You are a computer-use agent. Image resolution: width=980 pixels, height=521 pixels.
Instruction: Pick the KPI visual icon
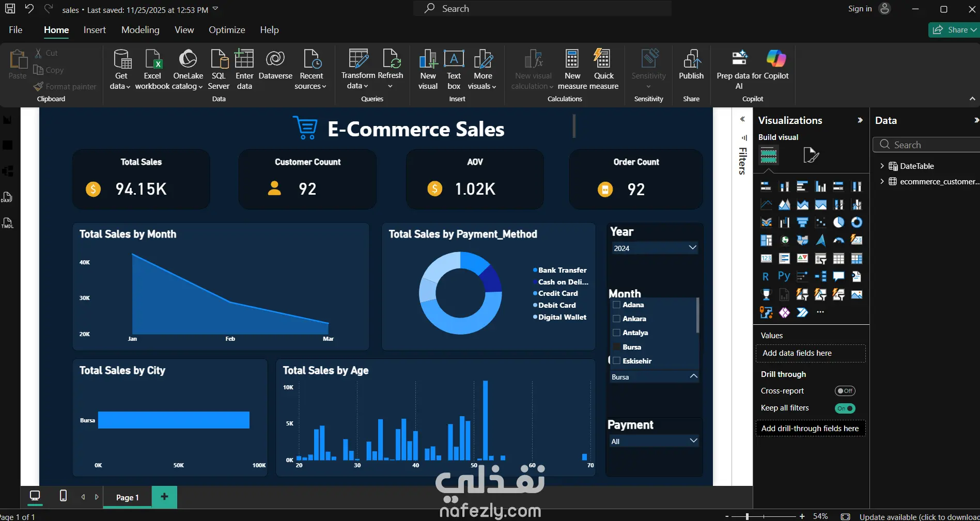pos(802,258)
